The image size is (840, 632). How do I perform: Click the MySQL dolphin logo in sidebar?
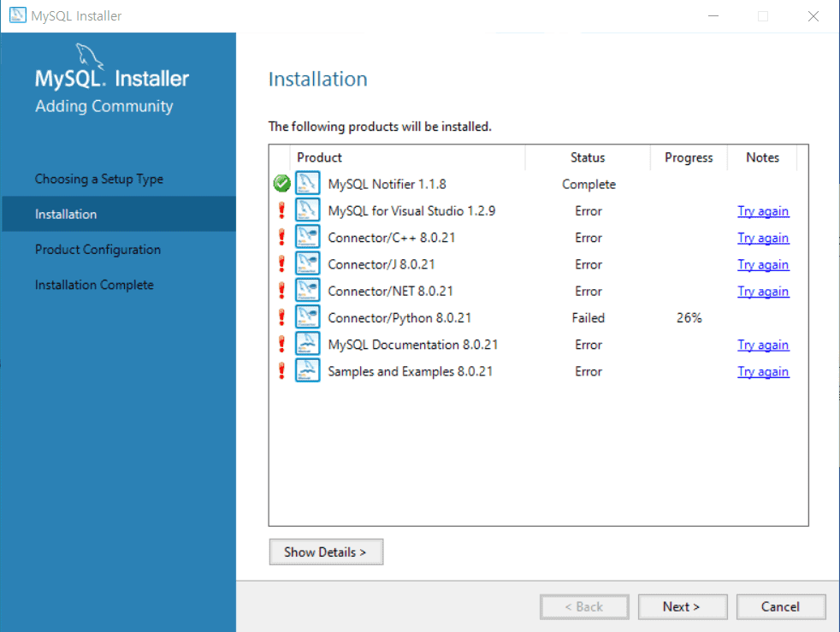(89, 56)
